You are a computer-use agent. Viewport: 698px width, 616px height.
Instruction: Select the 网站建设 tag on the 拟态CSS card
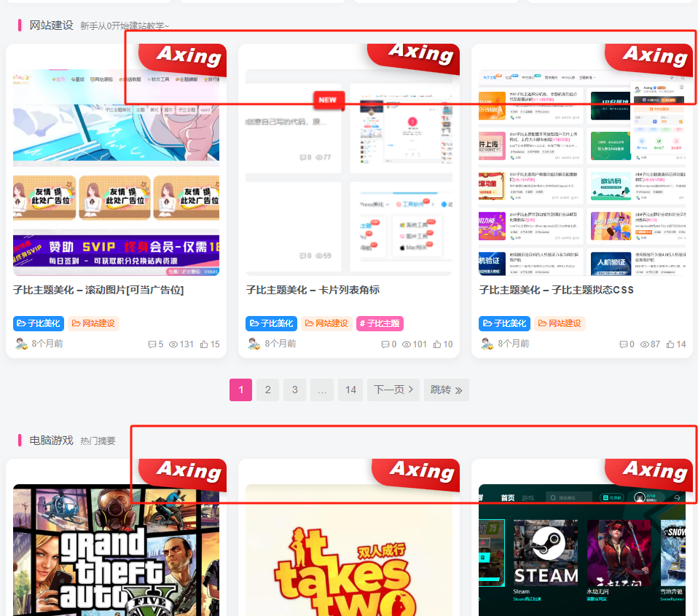(560, 323)
